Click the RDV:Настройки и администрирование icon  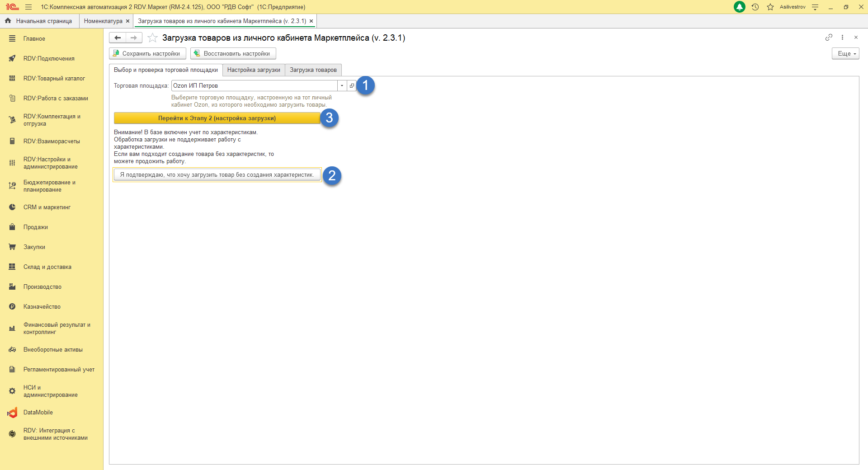point(12,163)
